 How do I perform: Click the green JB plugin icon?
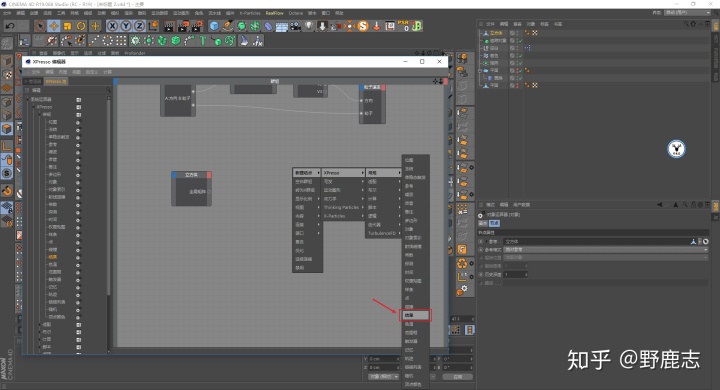coord(417,26)
